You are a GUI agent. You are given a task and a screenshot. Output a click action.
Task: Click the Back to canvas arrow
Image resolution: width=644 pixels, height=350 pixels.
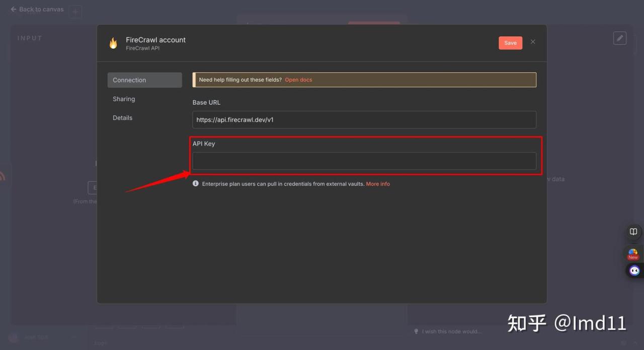point(14,9)
